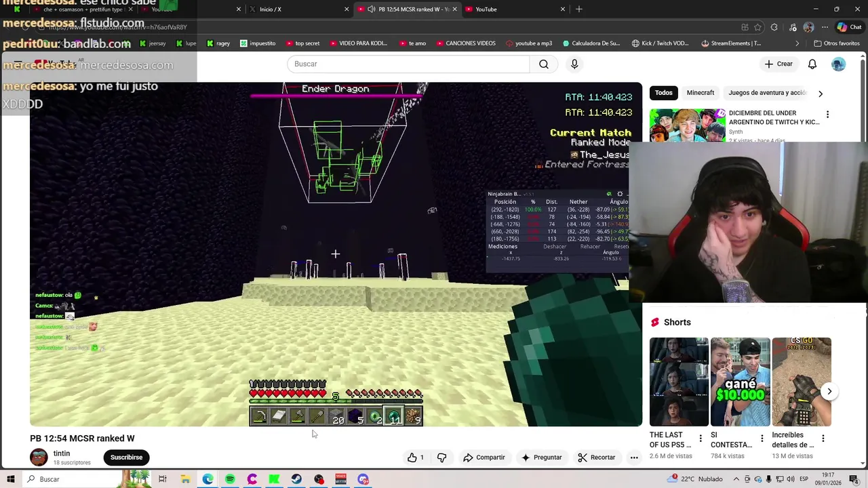The height and width of the screenshot is (488, 868).
Task: Open the Ninjabrain Bot settings gear in video
Action: point(619,194)
